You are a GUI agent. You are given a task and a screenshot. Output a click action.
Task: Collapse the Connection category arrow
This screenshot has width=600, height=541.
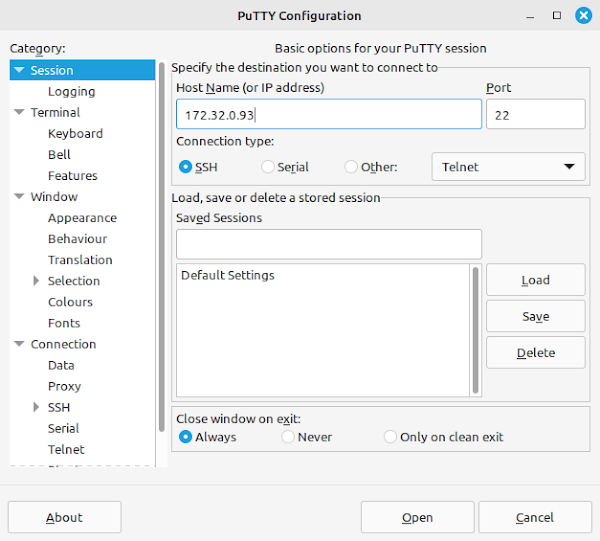pyautogui.click(x=19, y=344)
